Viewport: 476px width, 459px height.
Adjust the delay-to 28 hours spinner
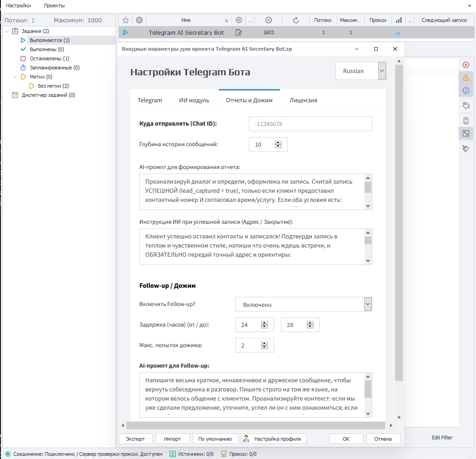(x=310, y=325)
